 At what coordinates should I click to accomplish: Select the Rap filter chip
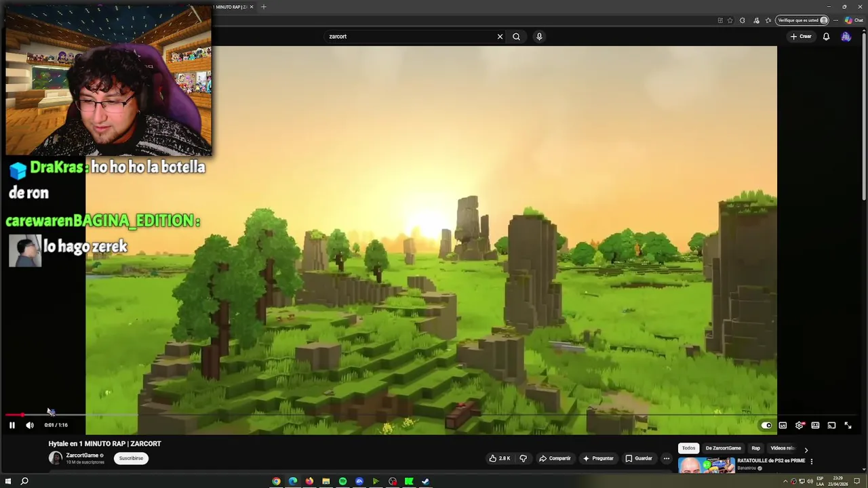coord(755,448)
